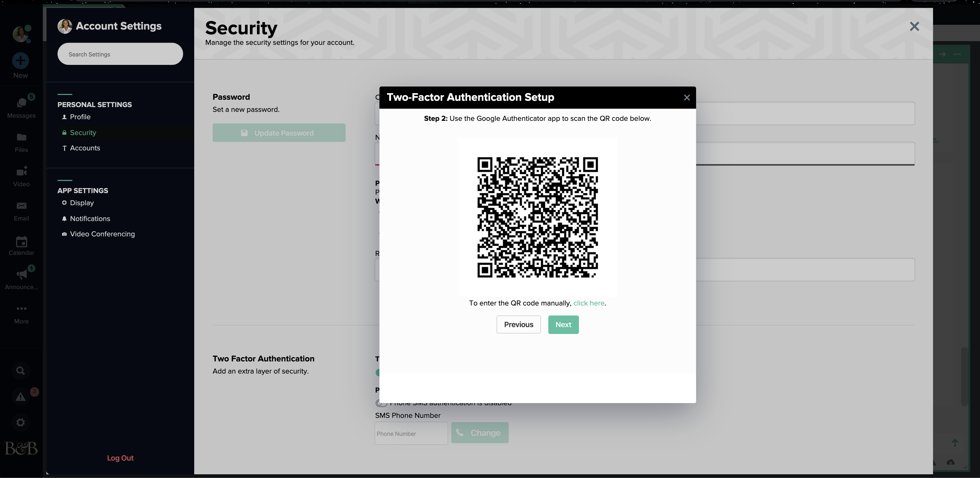Open the alerts warning triangle icon
The width and height of the screenshot is (980, 478).
point(21,397)
